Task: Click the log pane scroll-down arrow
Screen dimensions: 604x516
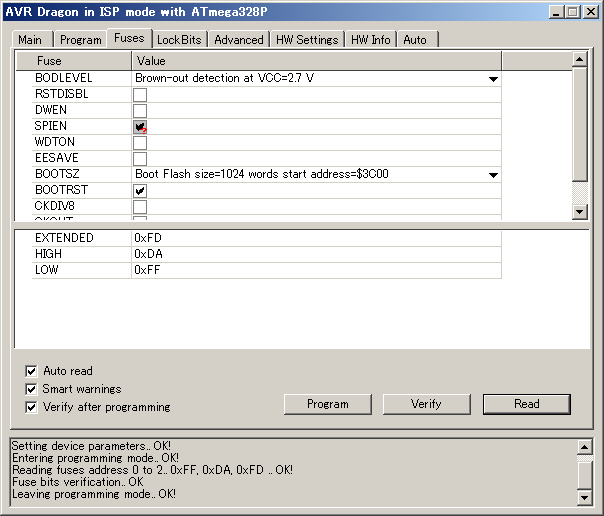Action: tap(584, 498)
